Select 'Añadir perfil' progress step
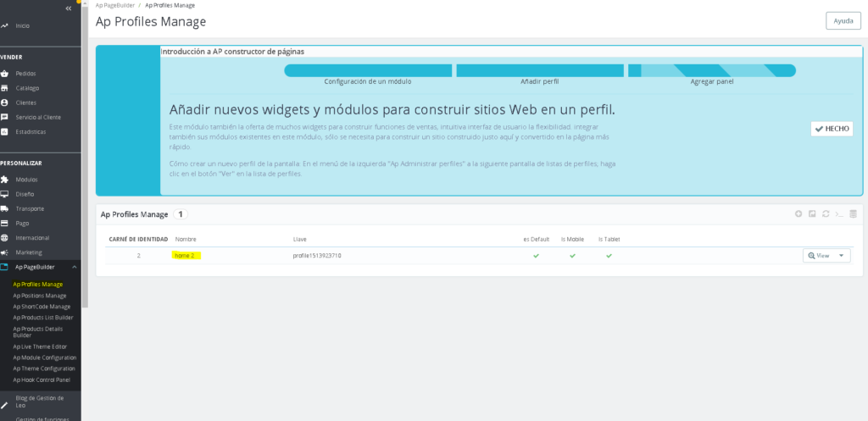 pyautogui.click(x=540, y=71)
